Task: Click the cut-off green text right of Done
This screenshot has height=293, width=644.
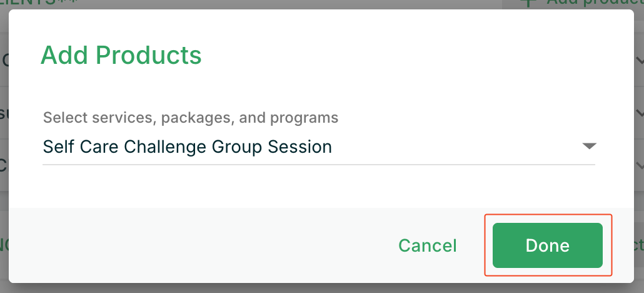Action: point(638,245)
